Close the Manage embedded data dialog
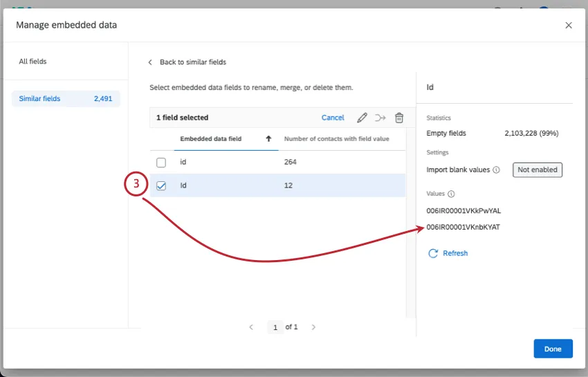The image size is (588, 377). pos(569,26)
